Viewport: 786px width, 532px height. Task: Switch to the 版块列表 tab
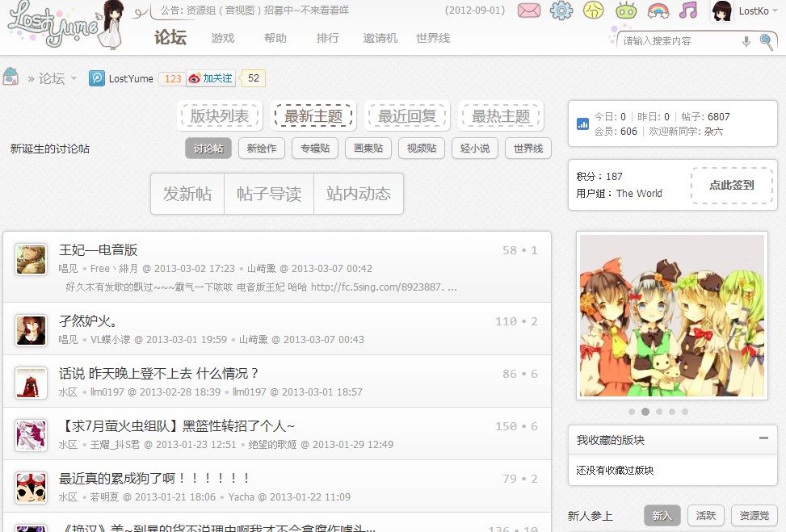(x=220, y=116)
